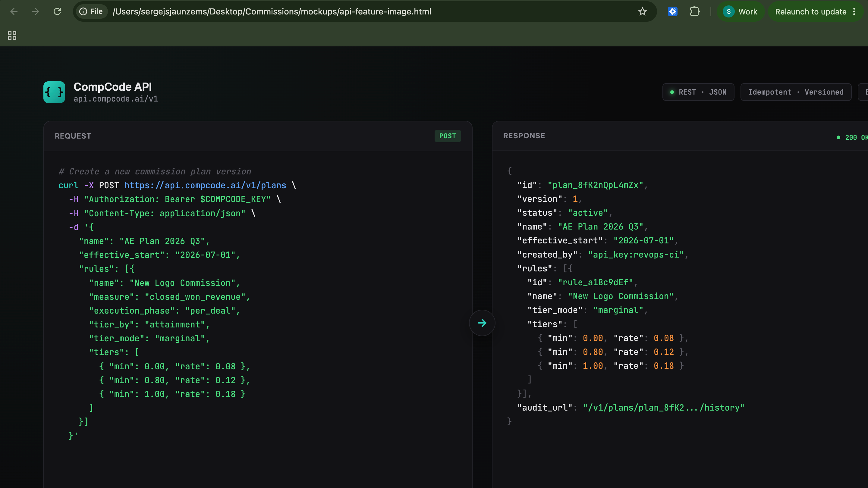Click request "tier_mode": "marginal" line
Image resolution: width=868 pixels, height=488 pixels.
click(149, 338)
